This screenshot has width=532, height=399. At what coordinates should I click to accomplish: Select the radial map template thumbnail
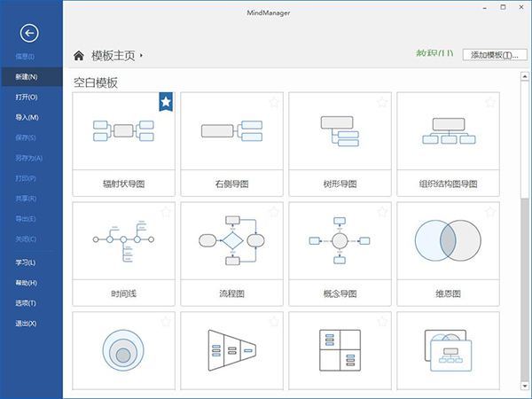[123, 131]
